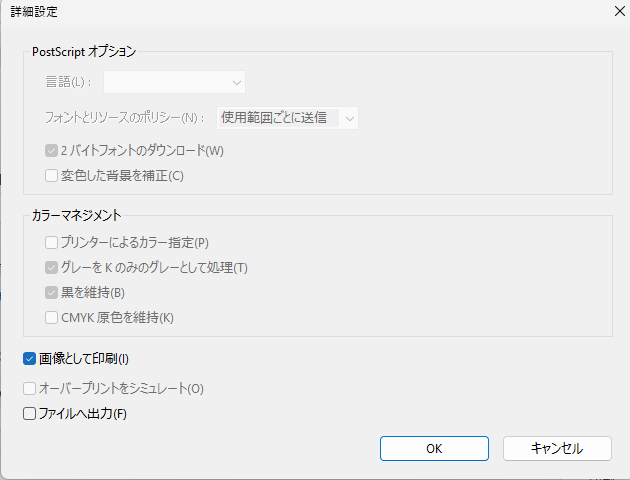The height and width of the screenshot is (480, 630).
Task: Check プリンターによるカラー指定(P) option
Action: pyautogui.click(x=52, y=242)
